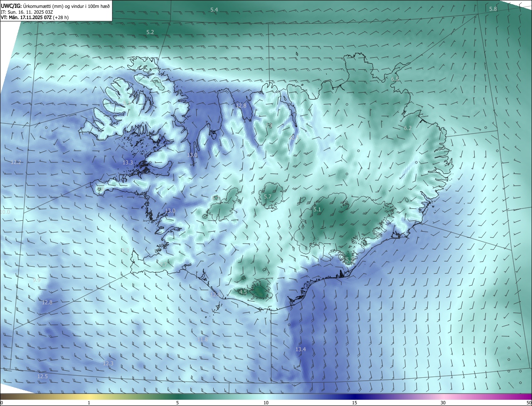Click the 13.4 value label on the map
The height and width of the screenshot is (406, 532).
click(x=300, y=350)
